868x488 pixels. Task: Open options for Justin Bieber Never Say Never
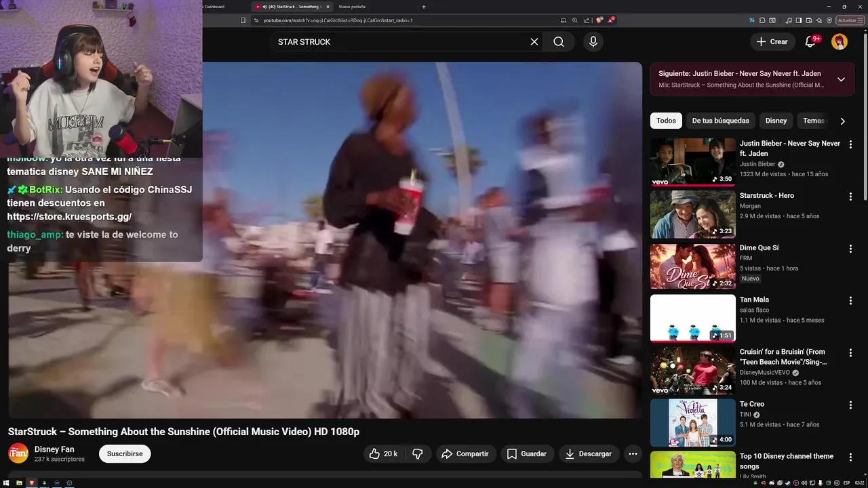tap(850, 144)
